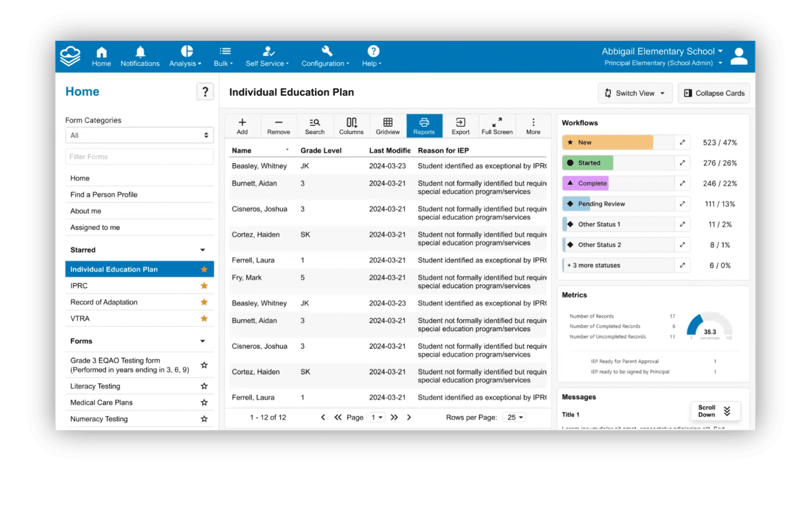
Task: Select the Complete workflow progress bar
Action: 618,183
